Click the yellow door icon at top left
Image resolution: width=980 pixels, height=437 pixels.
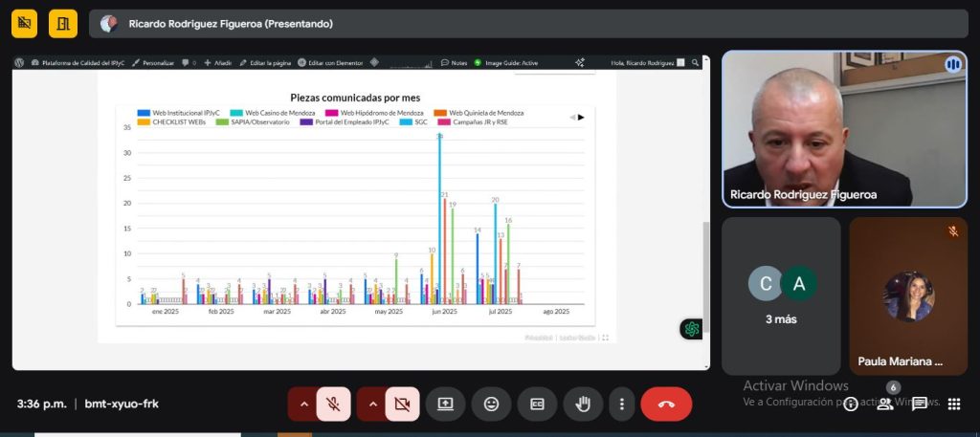point(63,23)
